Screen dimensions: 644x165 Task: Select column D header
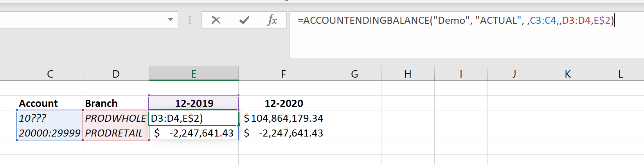[x=116, y=74]
